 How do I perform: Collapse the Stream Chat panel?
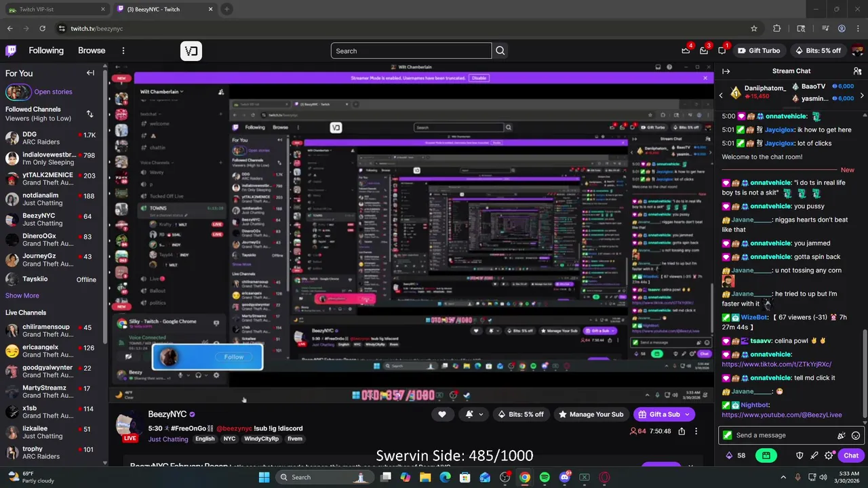pos(726,71)
